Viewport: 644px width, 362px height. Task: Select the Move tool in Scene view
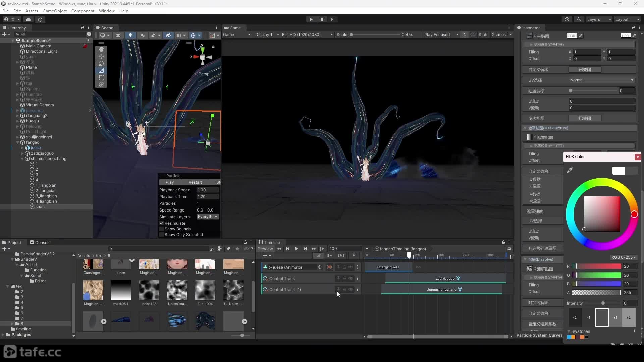[101, 56]
